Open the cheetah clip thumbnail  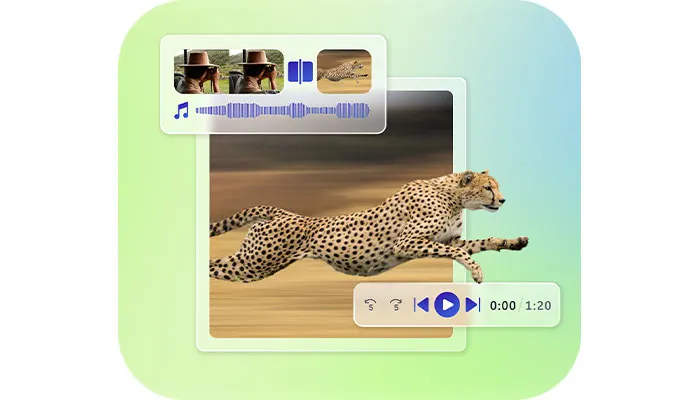(x=344, y=71)
